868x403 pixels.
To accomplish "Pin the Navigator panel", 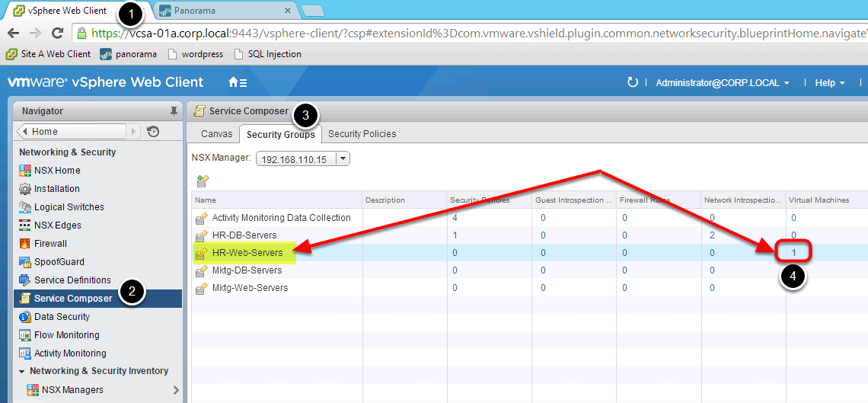I will (x=174, y=111).
